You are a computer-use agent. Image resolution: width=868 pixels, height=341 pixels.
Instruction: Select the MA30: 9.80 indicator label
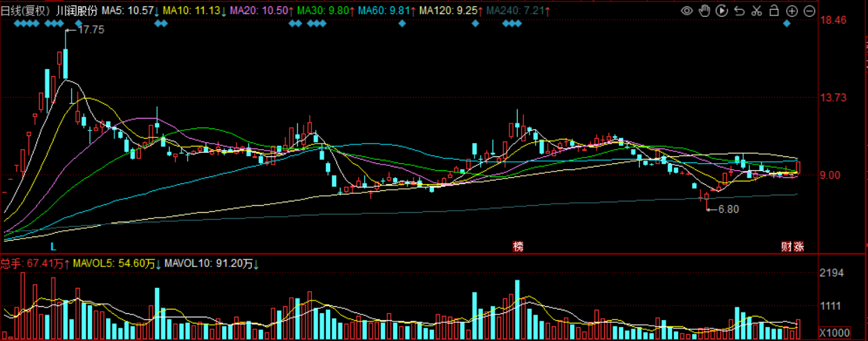(x=324, y=11)
